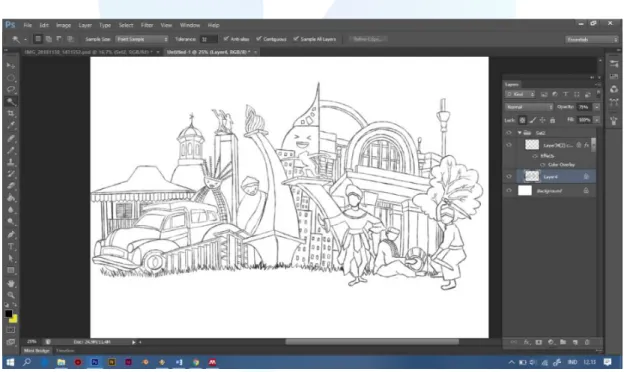
Task: Toggle Lock transparent pixels button
Action: tap(523, 120)
